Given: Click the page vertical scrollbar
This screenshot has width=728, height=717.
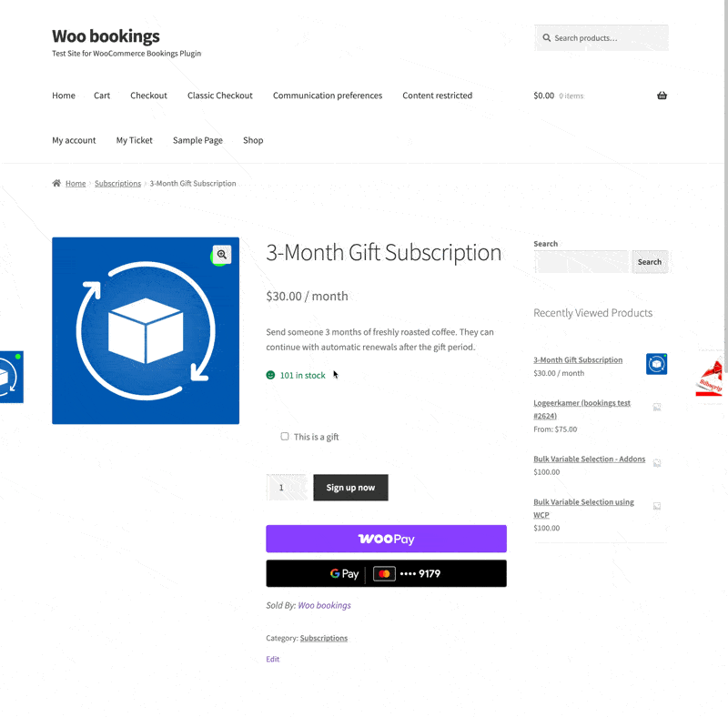Looking at the screenshot, I should tap(725, 186).
